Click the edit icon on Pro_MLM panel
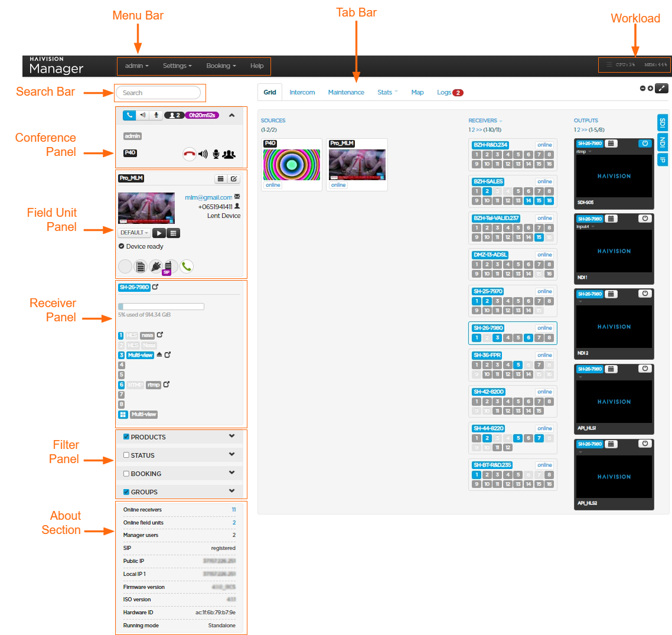Screen dimensions: 672x635 point(234,178)
